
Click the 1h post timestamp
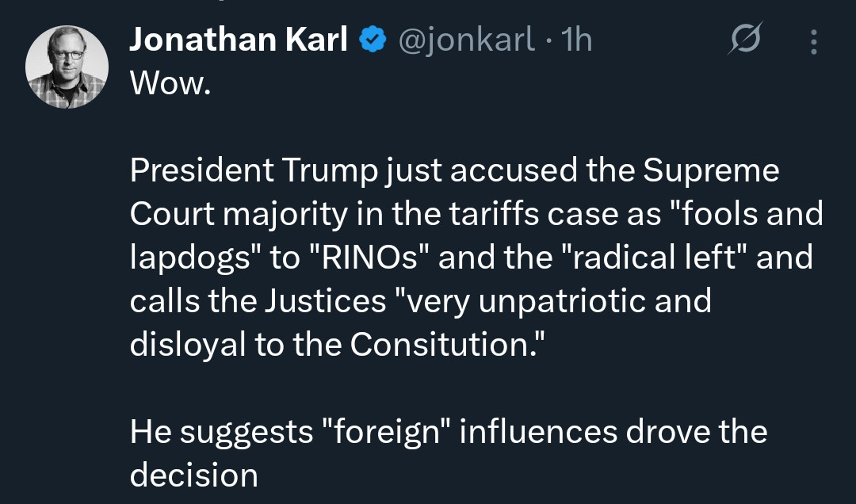(575, 40)
